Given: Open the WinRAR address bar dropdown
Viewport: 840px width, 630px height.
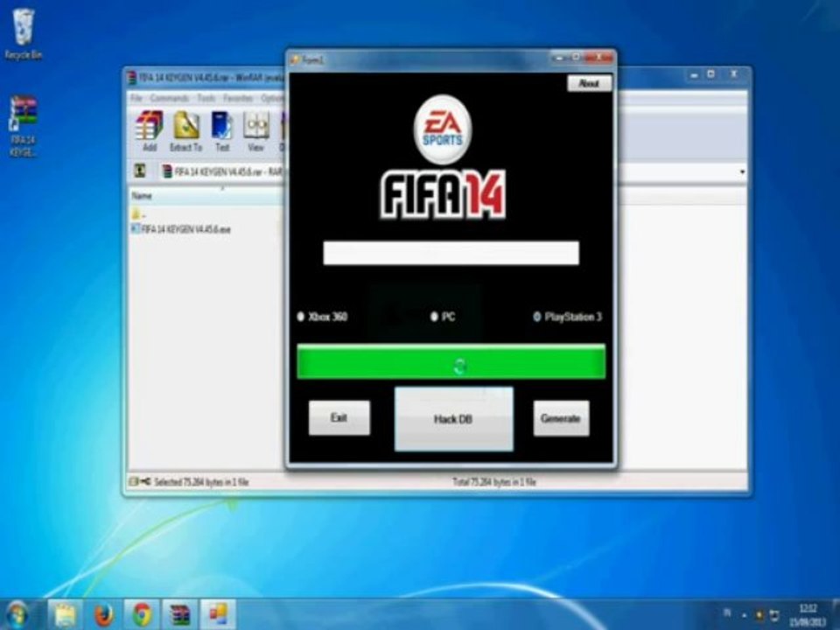Looking at the screenshot, I should pyautogui.click(x=742, y=172).
